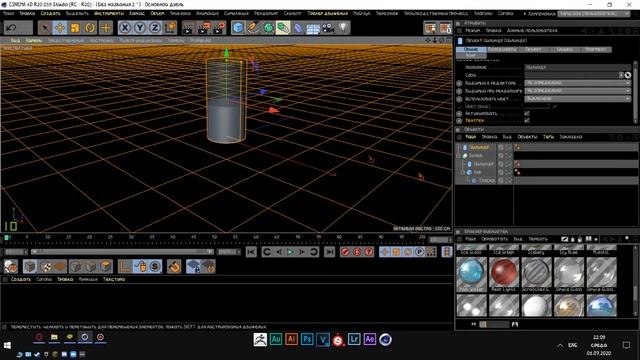Select the top Cylinder object in tree
Screen dimensions: 640x360
(479, 147)
